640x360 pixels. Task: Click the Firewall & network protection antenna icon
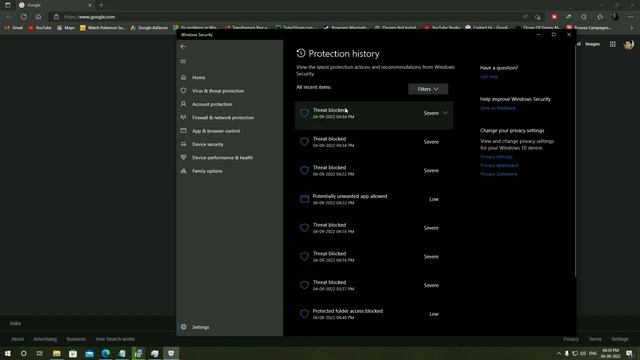click(184, 117)
